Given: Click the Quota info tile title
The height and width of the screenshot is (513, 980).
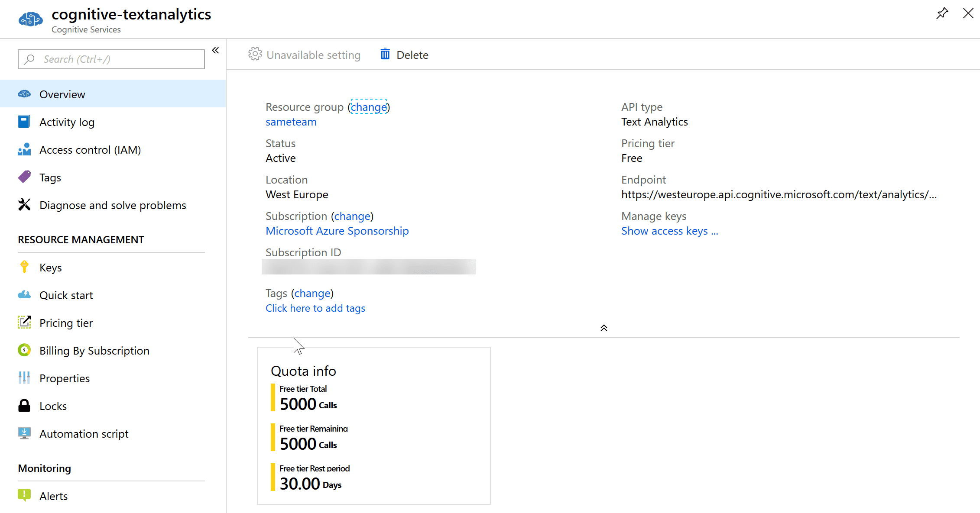Looking at the screenshot, I should [x=303, y=371].
